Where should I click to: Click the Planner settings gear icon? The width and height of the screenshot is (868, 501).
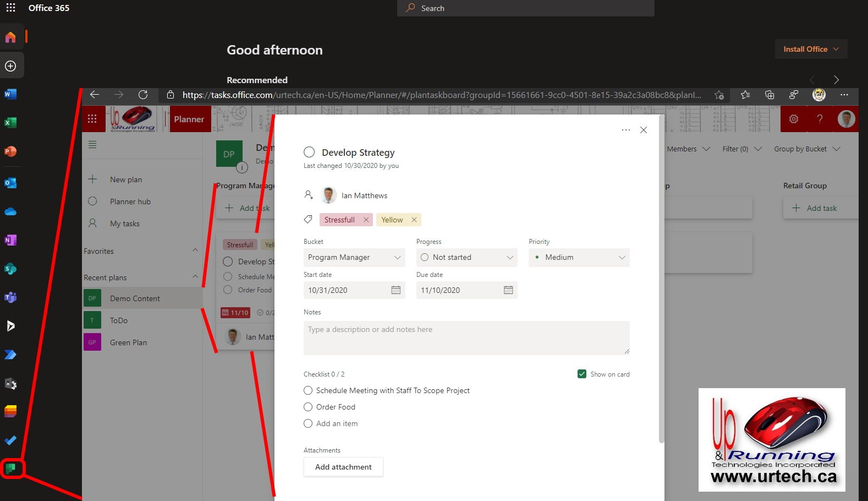(x=793, y=119)
